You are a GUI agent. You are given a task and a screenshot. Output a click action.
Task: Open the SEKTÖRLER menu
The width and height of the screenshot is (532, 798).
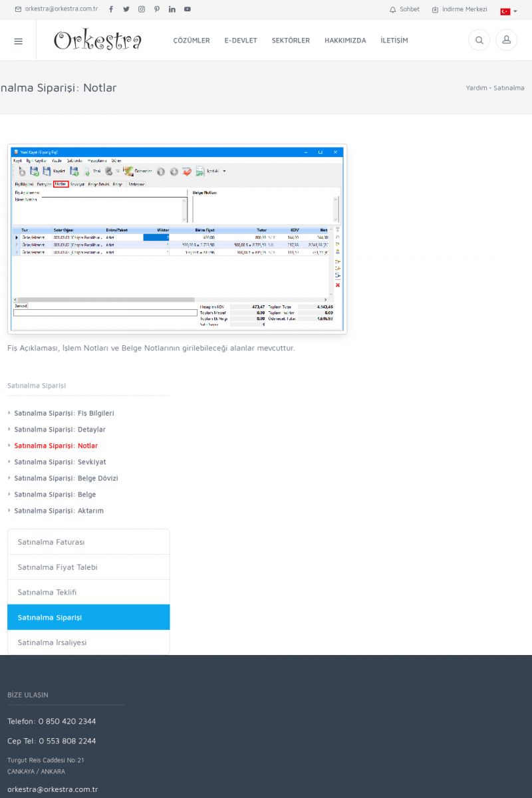[x=291, y=41]
